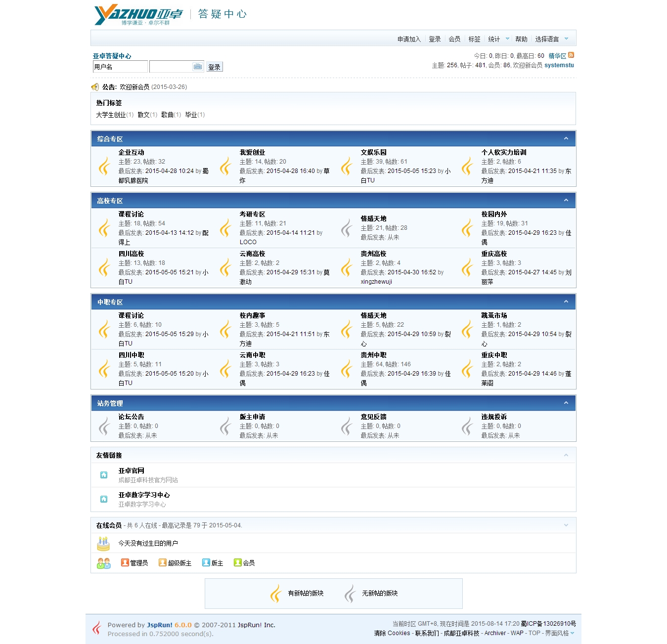Click the flame icon beside 云南高校

pyautogui.click(x=225, y=268)
